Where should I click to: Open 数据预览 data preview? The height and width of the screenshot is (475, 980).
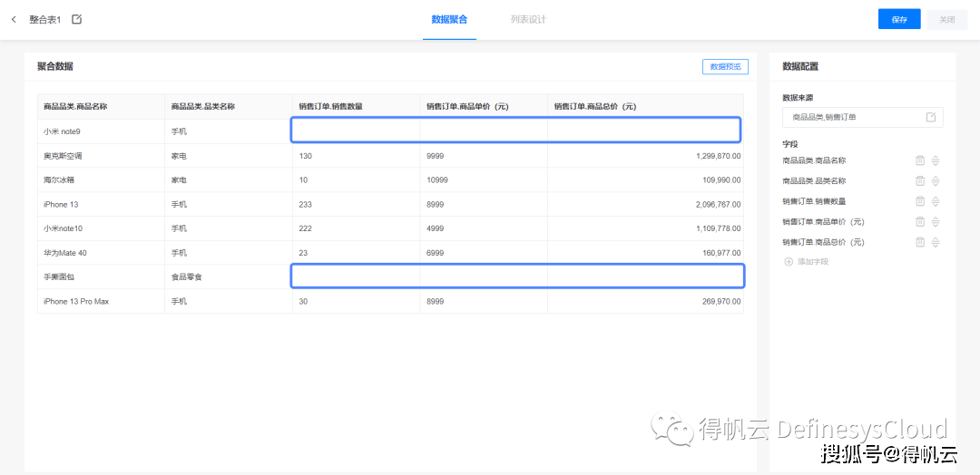(x=725, y=67)
